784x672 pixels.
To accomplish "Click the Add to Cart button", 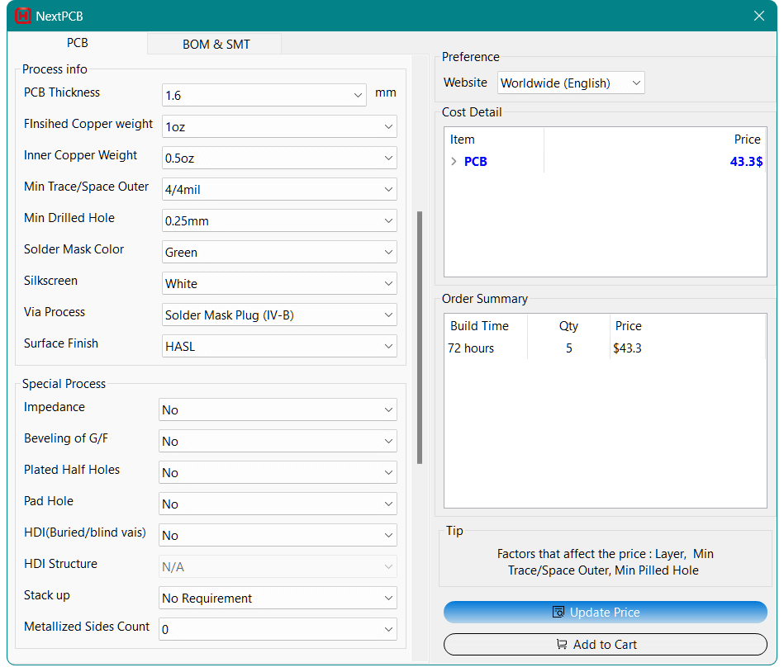I will click(605, 644).
